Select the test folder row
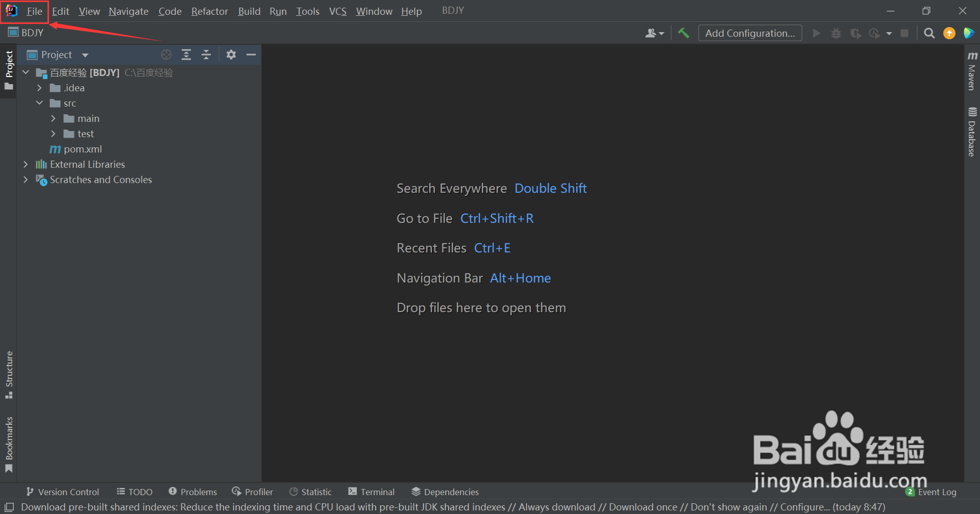980x514 pixels. coord(139,134)
